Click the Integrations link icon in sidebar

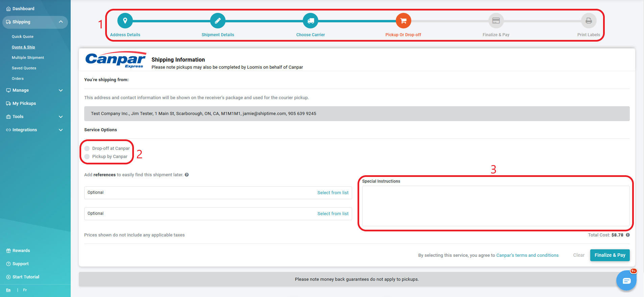8,130
